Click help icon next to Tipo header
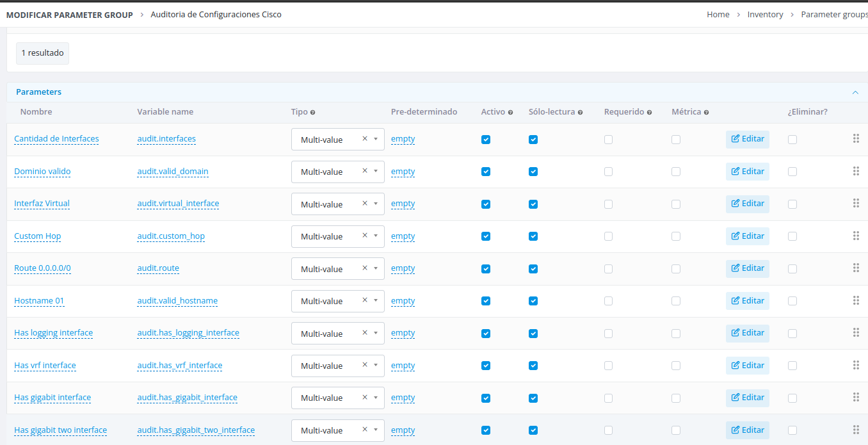Image resolution: width=868 pixels, height=445 pixels. pos(312,113)
